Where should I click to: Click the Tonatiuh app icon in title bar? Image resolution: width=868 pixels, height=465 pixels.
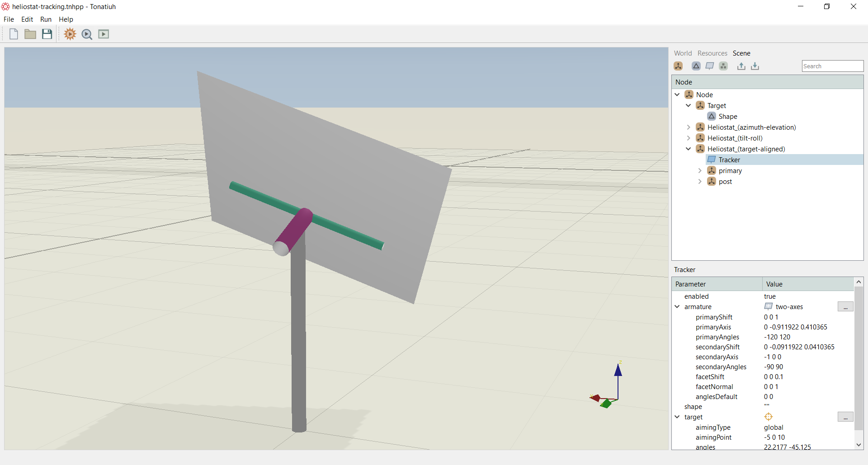click(x=5, y=6)
